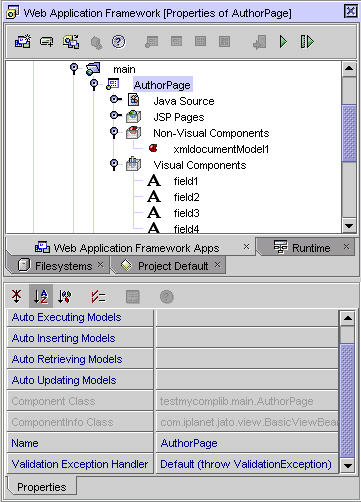
Task: Select the JSP Pages label
Action: pyautogui.click(x=179, y=117)
